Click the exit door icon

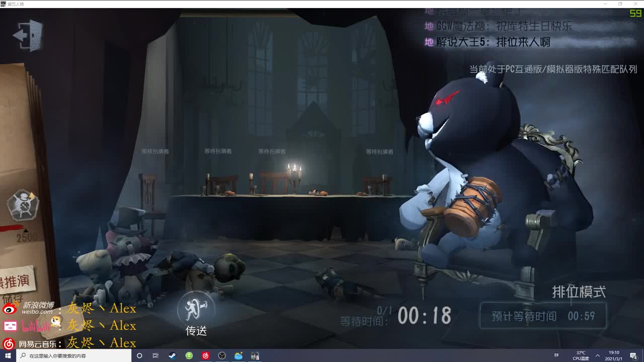(28, 35)
